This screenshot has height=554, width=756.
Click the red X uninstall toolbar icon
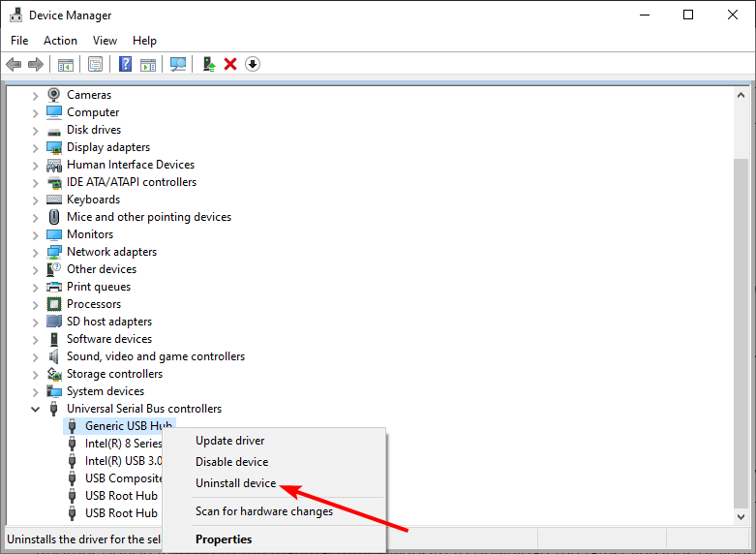tap(230, 64)
